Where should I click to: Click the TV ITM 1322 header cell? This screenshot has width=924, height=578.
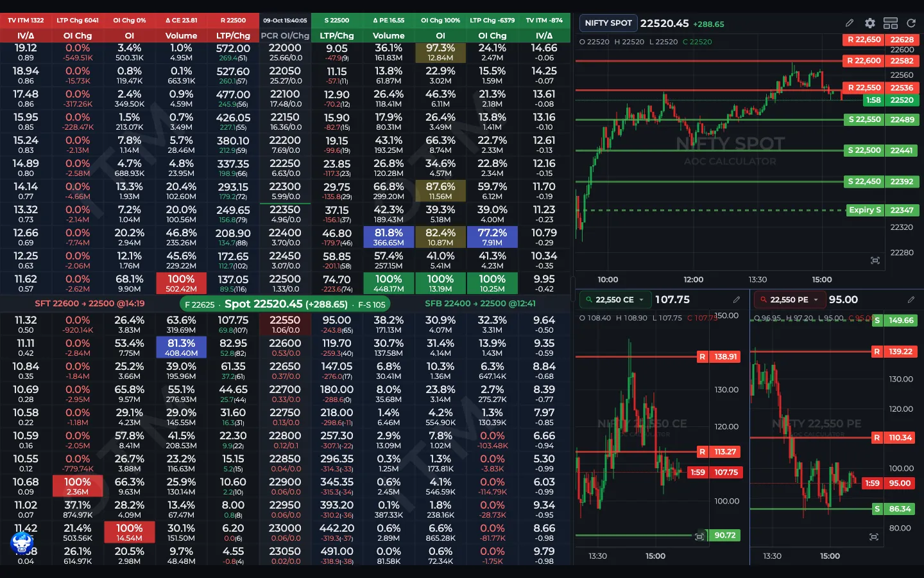click(x=26, y=21)
